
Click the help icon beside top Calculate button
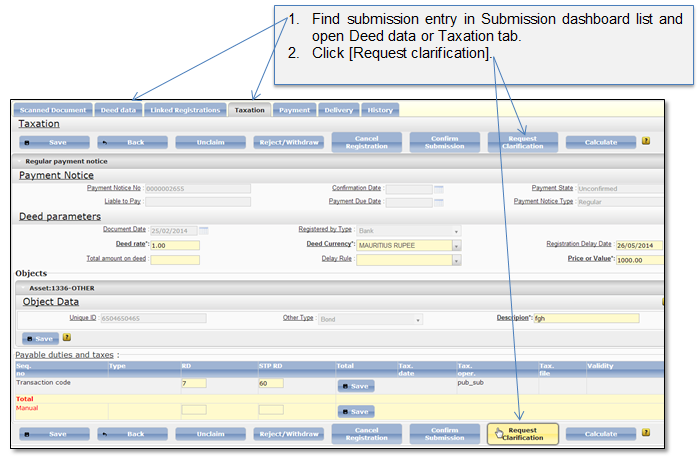(646, 141)
